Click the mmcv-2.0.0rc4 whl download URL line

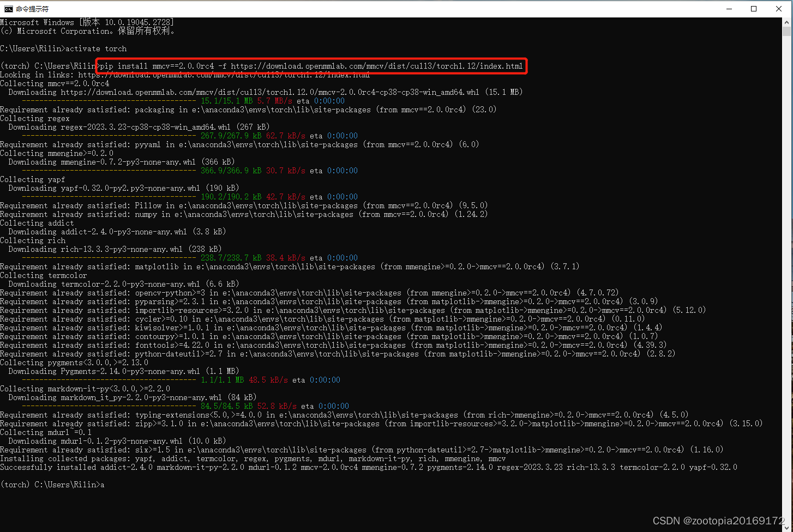(x=266, y=92)
